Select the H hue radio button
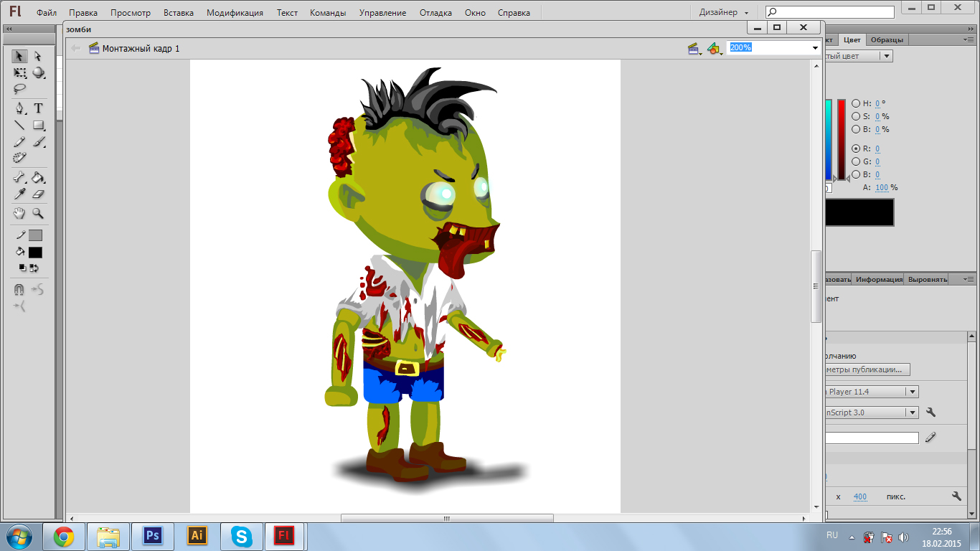 [x=856, y=103]
